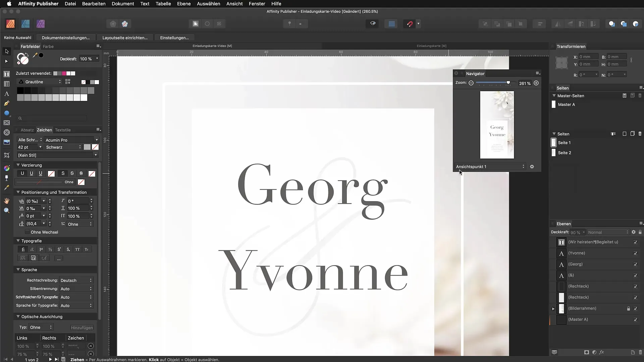
Task: Select the Zoom magnifier tool
Action: coord(7,210)
